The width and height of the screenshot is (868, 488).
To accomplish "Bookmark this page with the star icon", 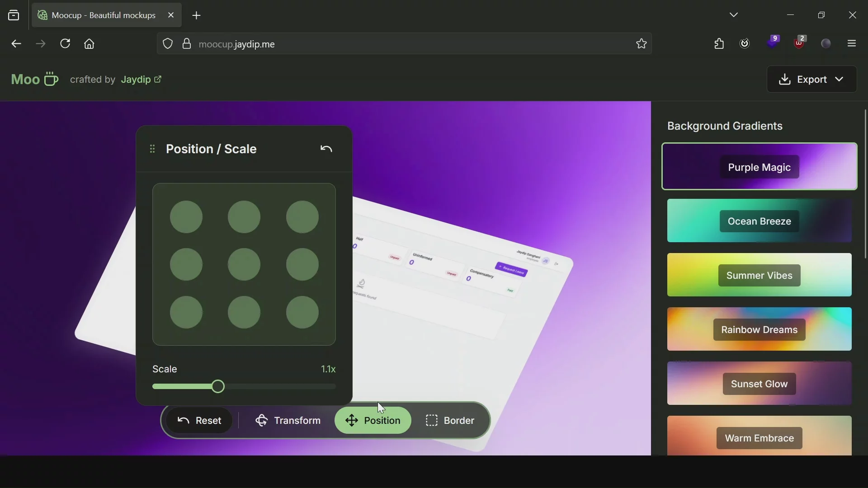I will 642,44.
